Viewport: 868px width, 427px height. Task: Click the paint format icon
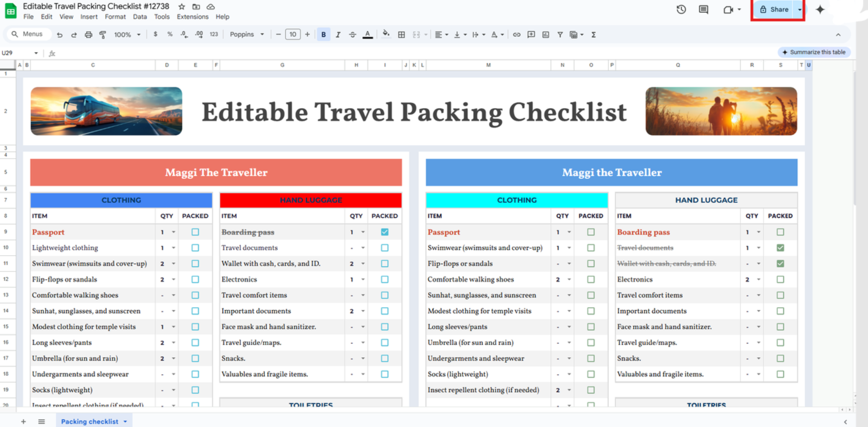pos(103,35)
